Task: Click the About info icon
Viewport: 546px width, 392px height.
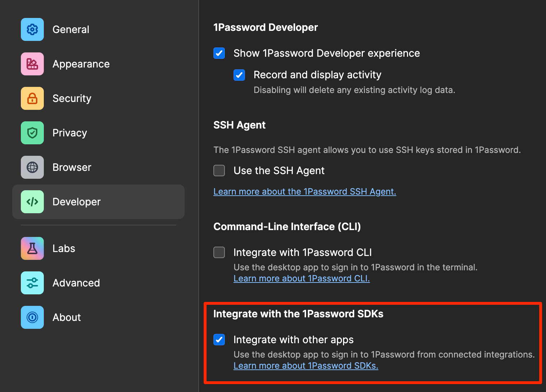Action: pyautogui.click(x=32, y=317)
